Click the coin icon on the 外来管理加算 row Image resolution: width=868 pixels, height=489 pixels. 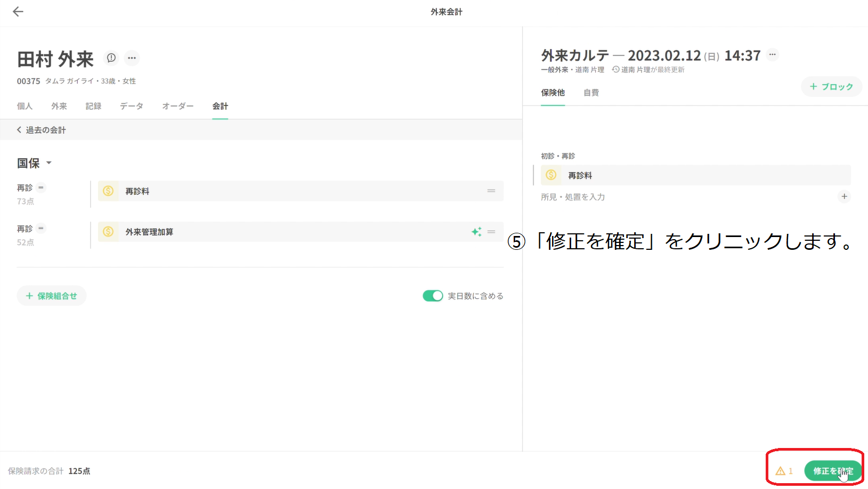click(108, 232)
